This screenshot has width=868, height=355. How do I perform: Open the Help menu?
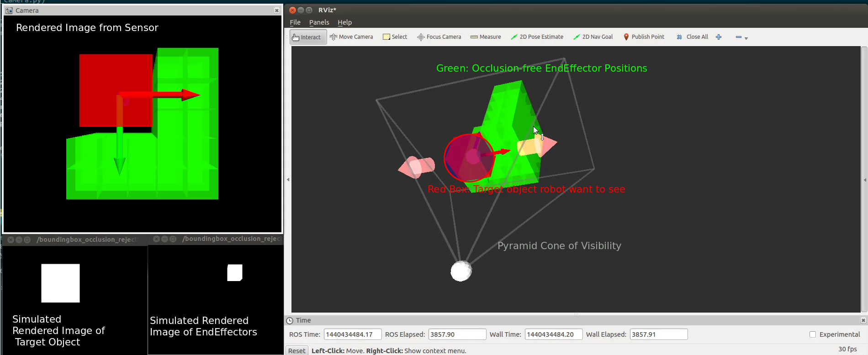344,22
